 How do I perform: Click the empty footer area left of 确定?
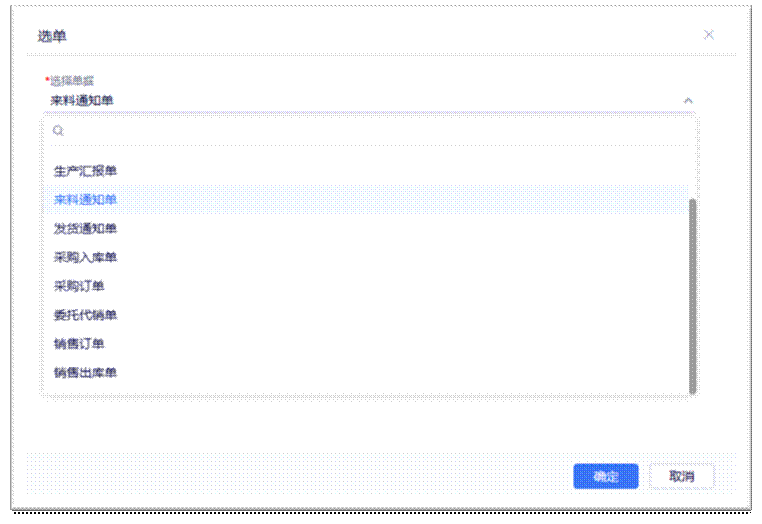300,476
